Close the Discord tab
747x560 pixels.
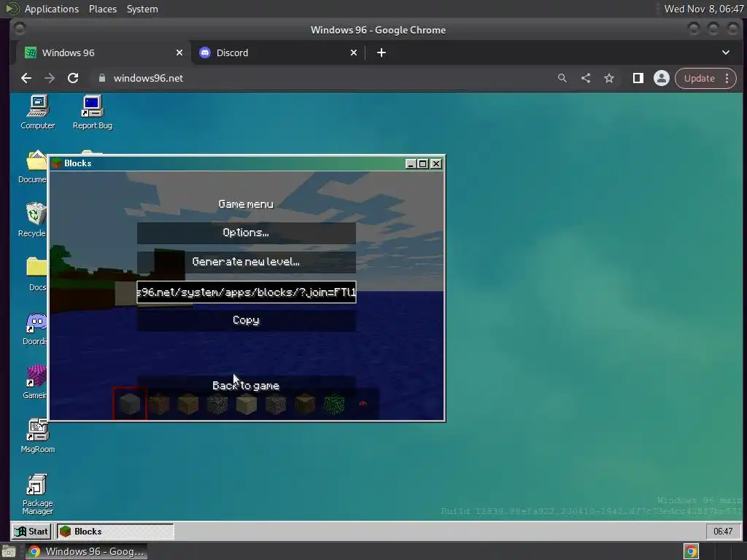click(354, 52)
